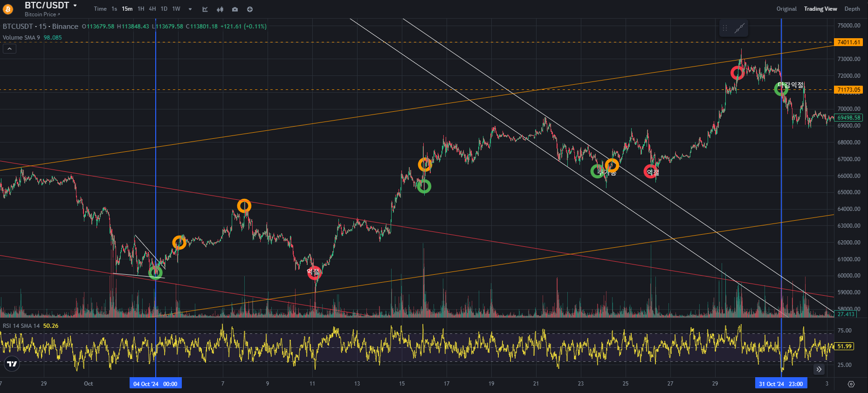Switch to the Original chart view
This screenshot has height=393, width=868.
(786, 9)
